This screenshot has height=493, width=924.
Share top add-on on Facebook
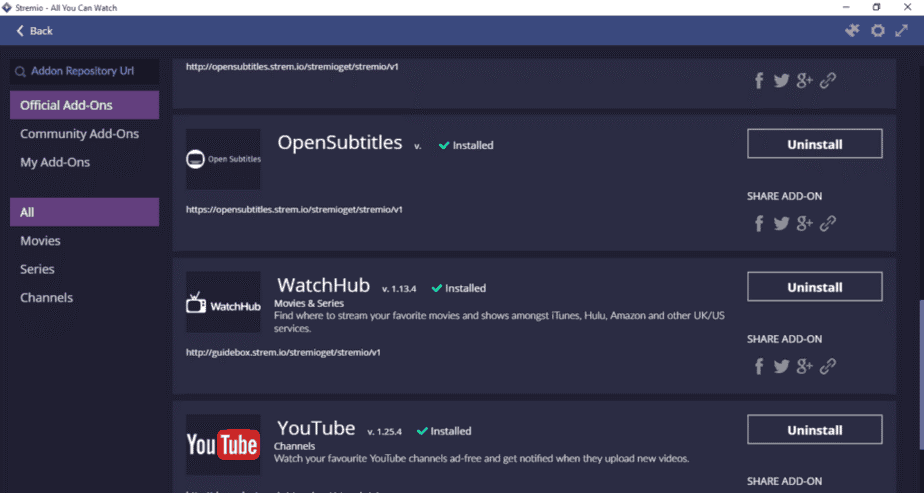pos(759,81)
